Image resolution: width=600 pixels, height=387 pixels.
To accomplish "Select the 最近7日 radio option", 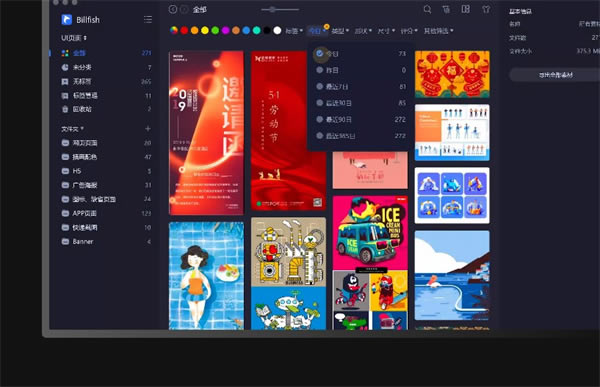I will point(320,87).
